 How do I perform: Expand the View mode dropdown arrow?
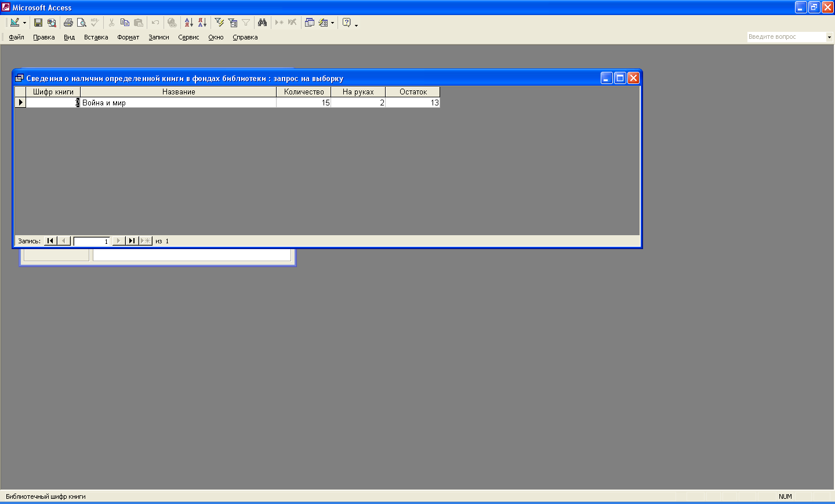pyautogui.click(x=24, y=23)
